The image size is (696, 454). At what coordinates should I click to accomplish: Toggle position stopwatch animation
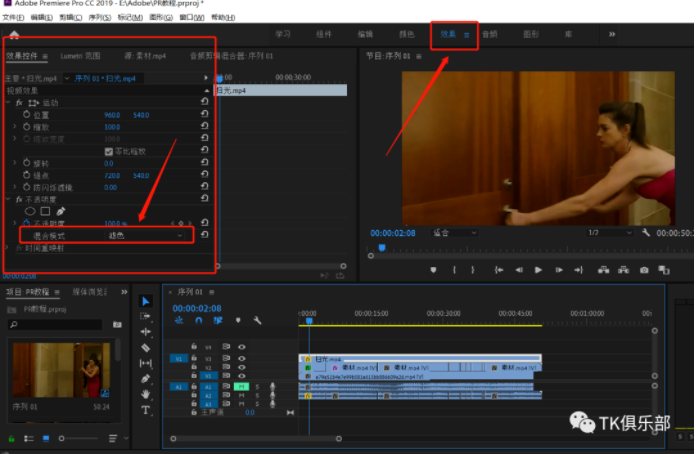click(27, 114)
